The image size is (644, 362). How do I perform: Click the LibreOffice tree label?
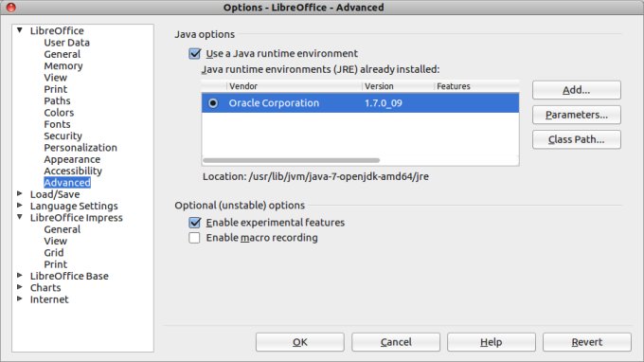click(57, 31)
